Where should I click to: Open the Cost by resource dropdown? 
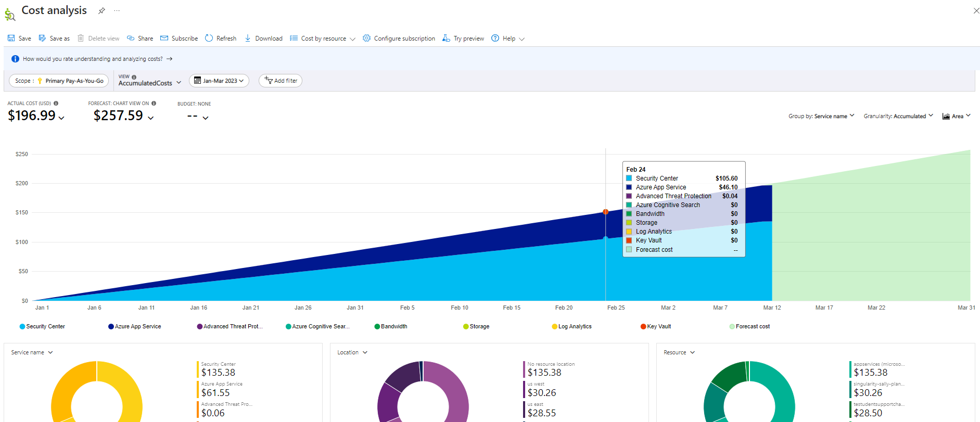pos(323,39)
